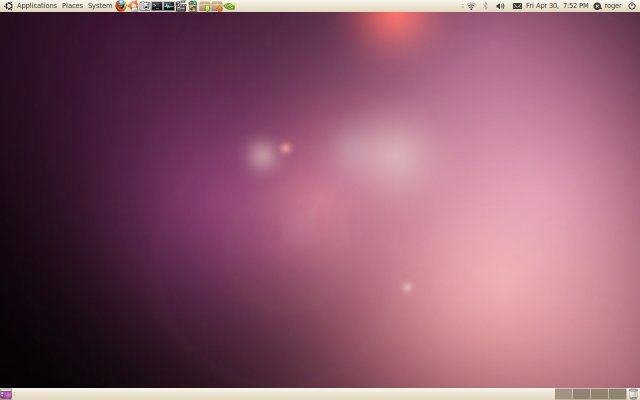Open the Applications menu
640x400 pixels.
(37, 6)
